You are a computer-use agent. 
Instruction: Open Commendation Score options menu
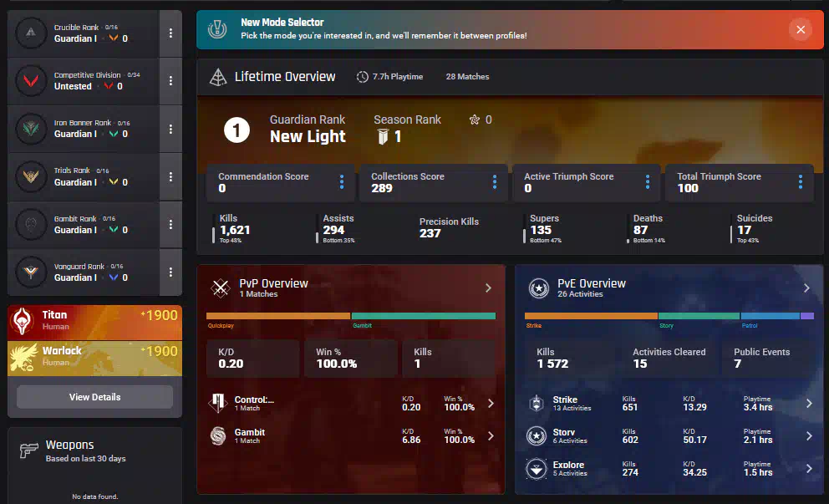click(342, 182)
